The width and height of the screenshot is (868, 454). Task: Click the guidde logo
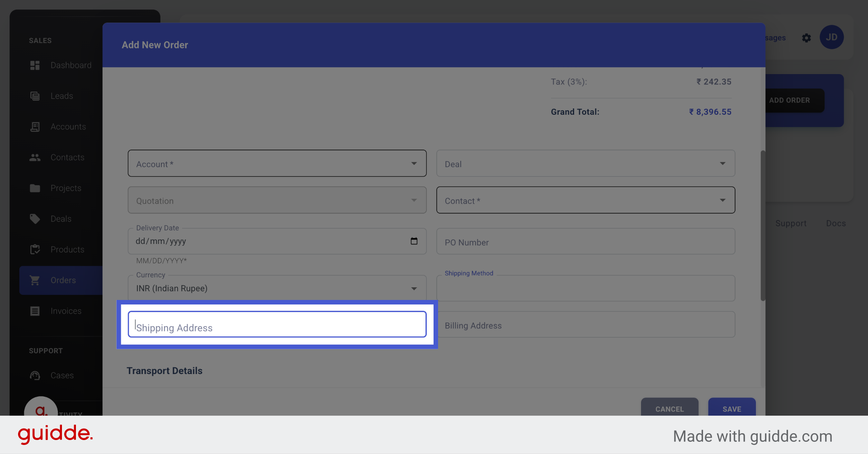coord(55,434)
